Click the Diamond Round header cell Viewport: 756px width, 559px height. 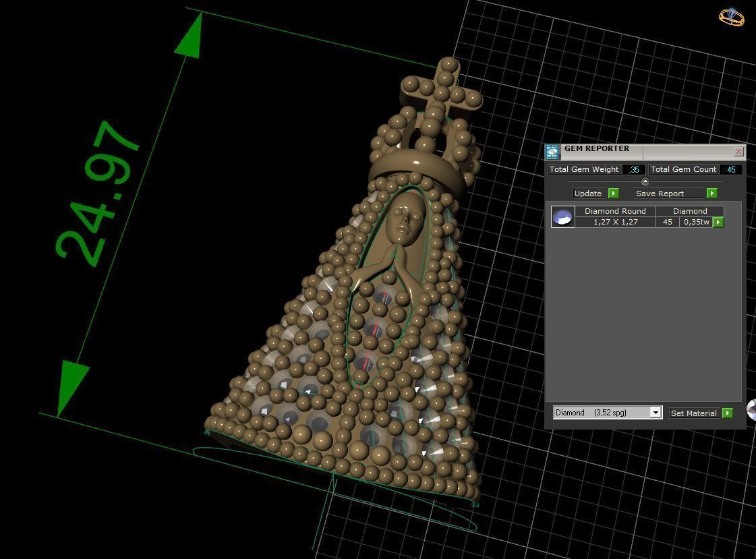pos(615,211)
